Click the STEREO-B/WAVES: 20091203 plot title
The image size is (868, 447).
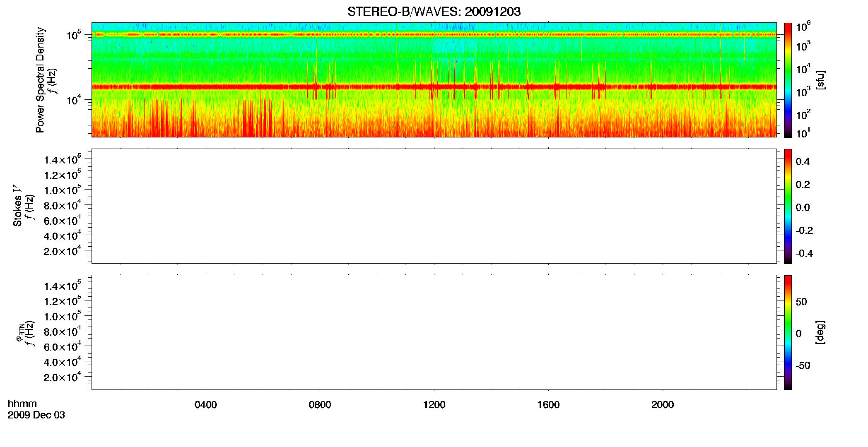(x=434, y=12)
